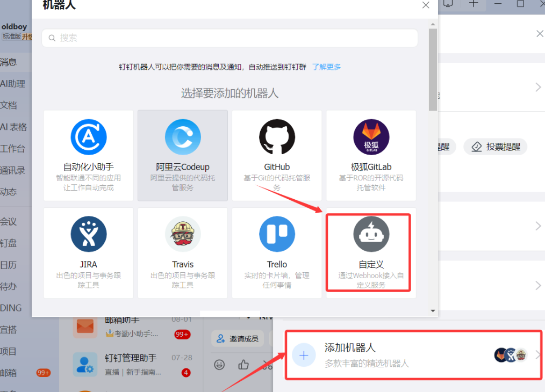Open 项目 in the sidebar

[x=9, y=351]
